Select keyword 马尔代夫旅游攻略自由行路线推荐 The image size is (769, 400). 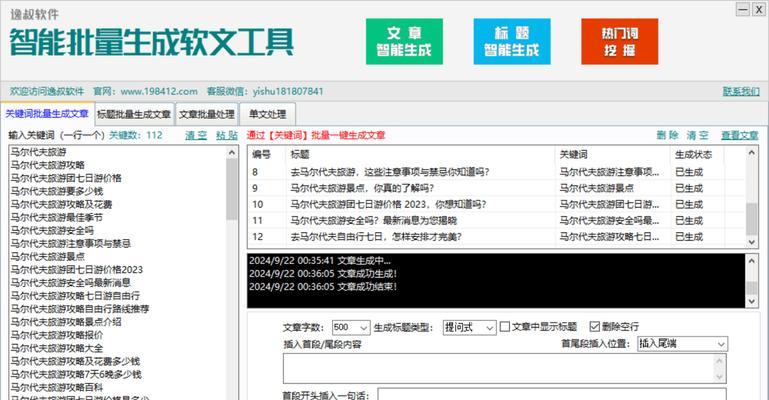click(x=80, y=309)
